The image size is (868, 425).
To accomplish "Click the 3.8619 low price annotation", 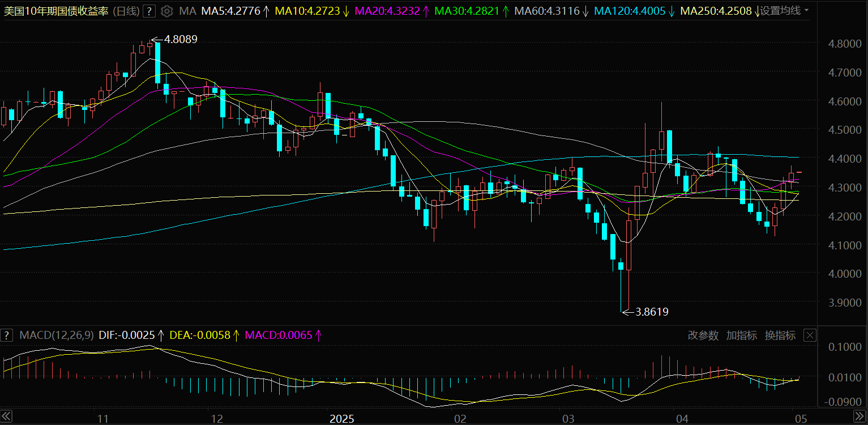I will (652, 311).
